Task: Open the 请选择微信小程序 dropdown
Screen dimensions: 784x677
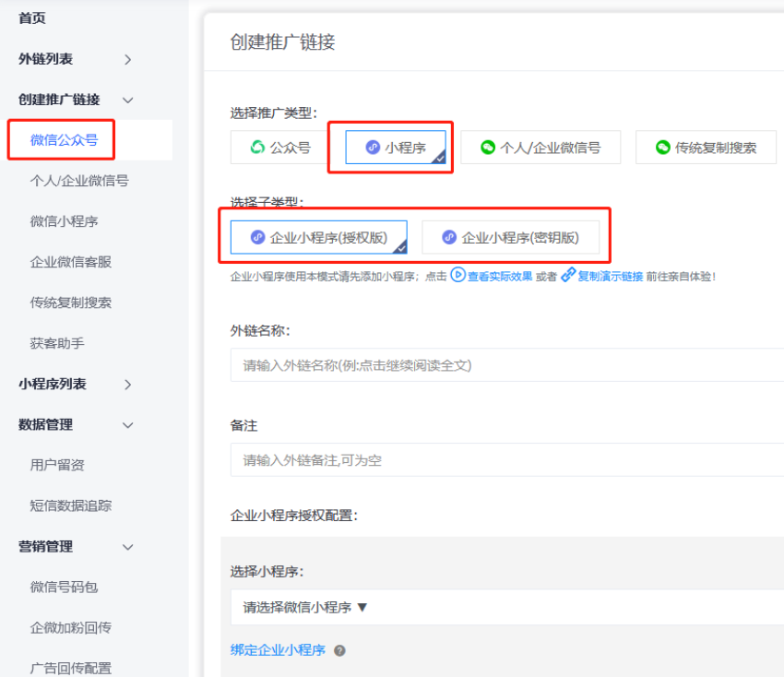Action: 507,607
